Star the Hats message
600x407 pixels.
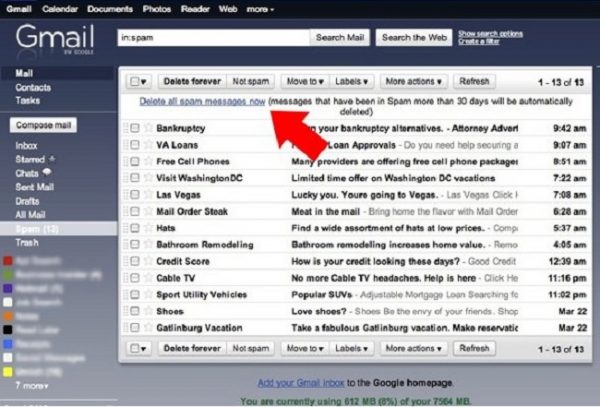147,227
